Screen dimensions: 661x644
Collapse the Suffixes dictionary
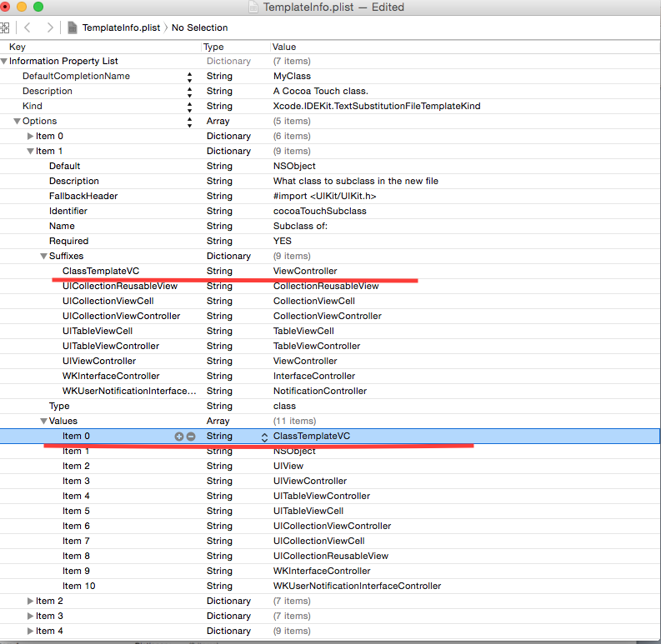tap(43, 257)
